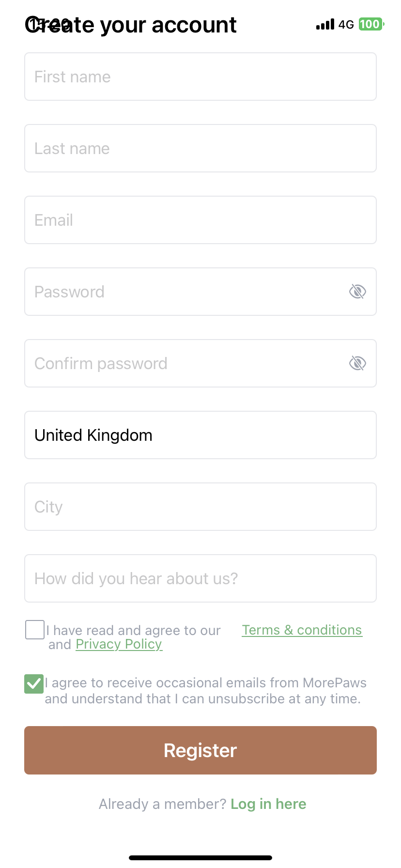Show the Confirm password text
The image size is (401, 868).
[x=357, y=363]
